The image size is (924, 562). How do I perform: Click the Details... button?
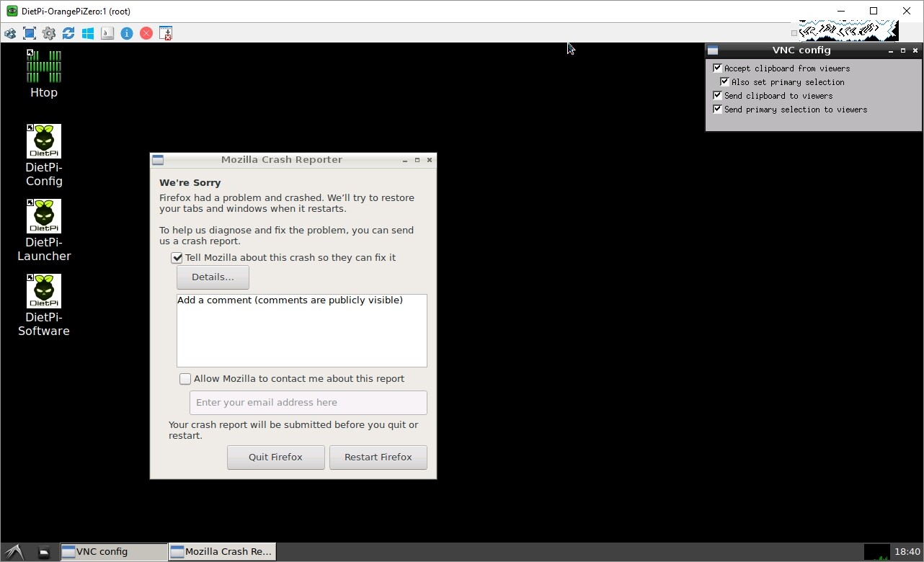tap(213, 277)
